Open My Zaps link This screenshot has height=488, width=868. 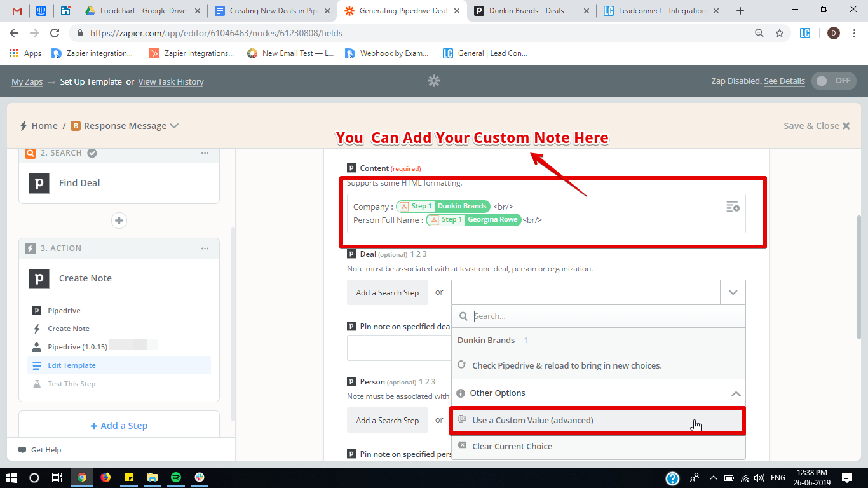[27, 81]
